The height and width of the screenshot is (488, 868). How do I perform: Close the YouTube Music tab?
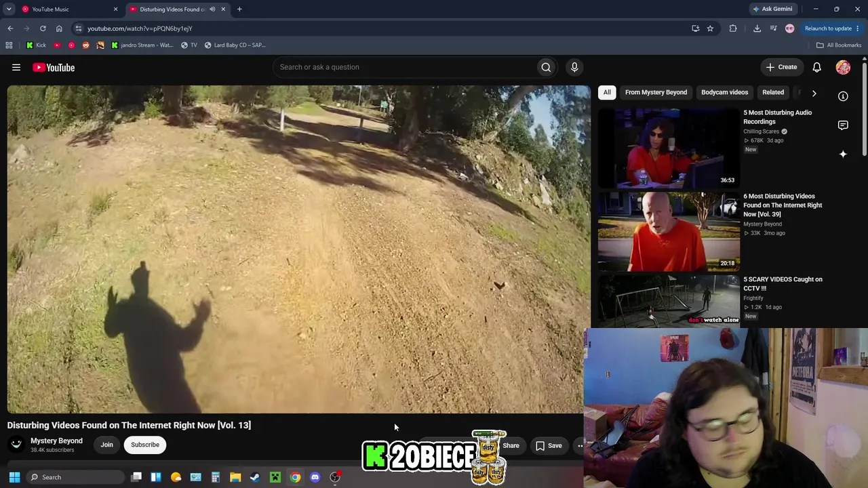[x=115, y=9]
